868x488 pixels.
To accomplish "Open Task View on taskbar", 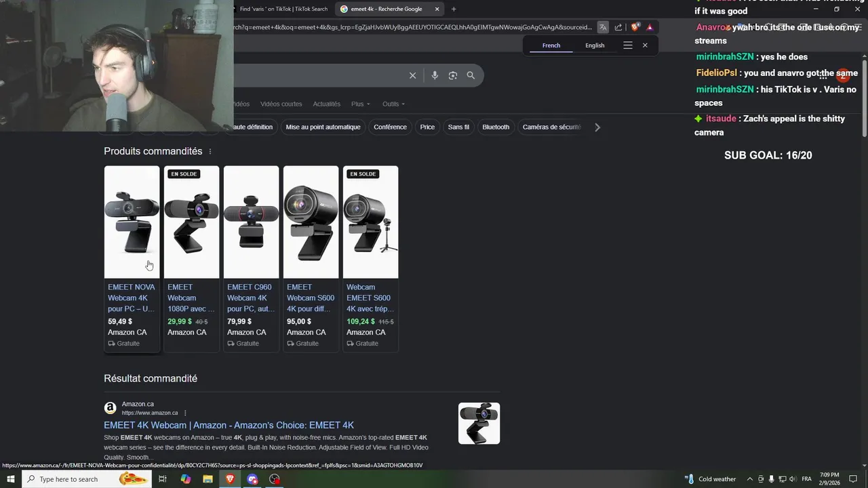I will point(163,479).
